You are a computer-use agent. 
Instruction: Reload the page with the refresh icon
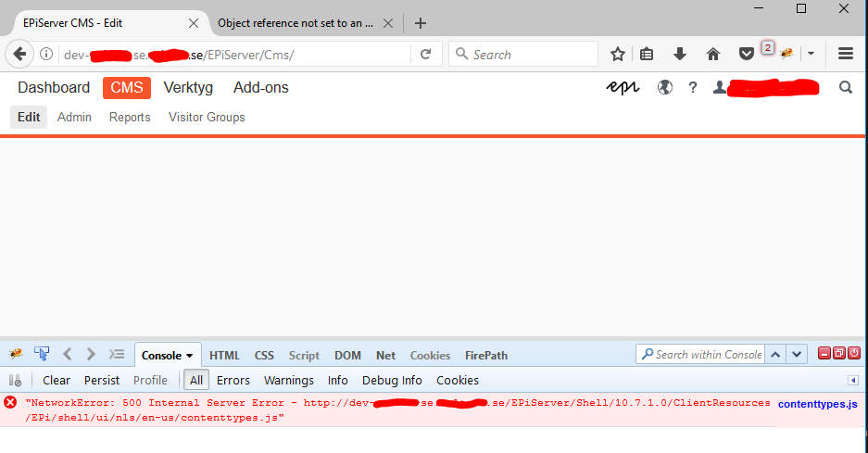pyautogui.click(x=426, y=55)
